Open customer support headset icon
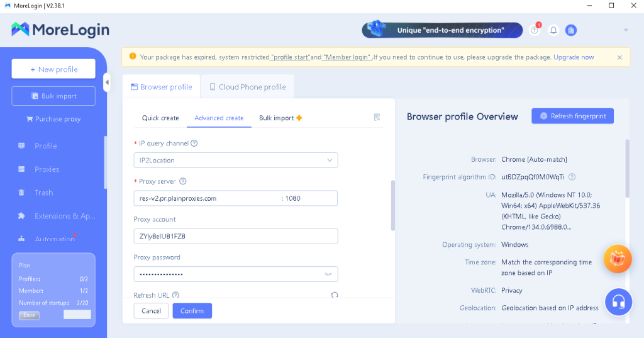 coord(618,302)
